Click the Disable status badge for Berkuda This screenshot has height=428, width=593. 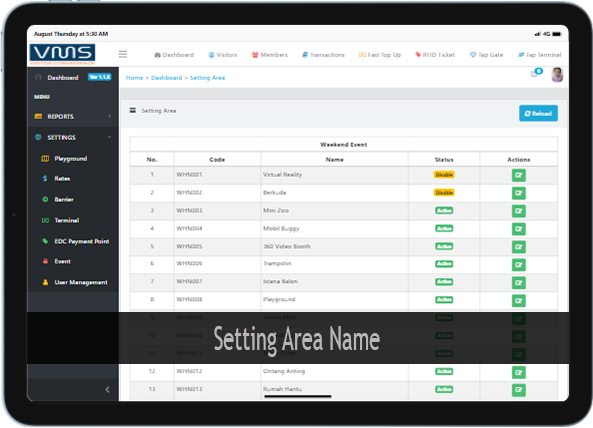444,192
